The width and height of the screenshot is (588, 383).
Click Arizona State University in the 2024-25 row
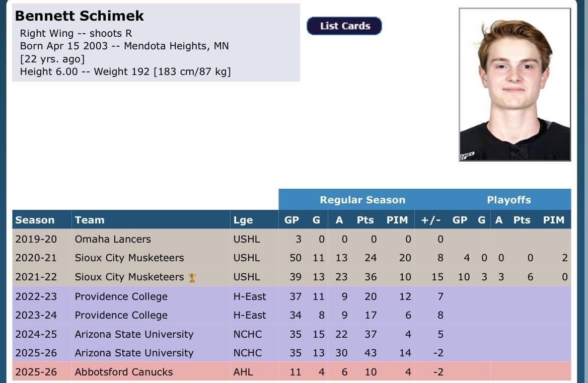[134, 334]
